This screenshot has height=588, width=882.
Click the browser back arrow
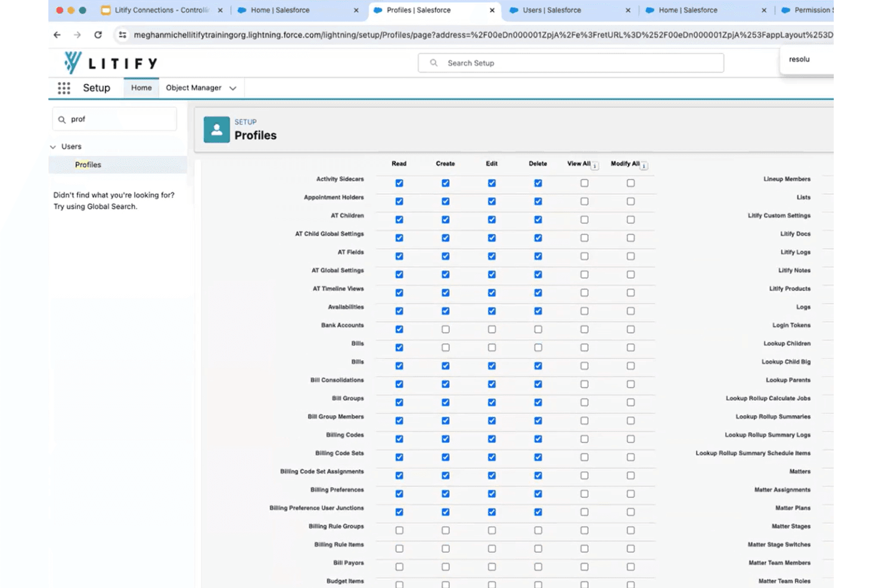57,35
